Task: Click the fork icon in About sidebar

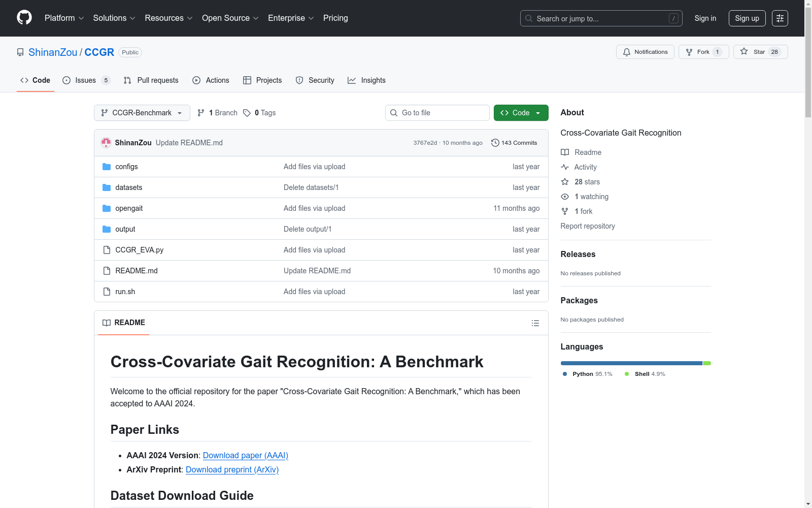Action: tap(565, 211)
